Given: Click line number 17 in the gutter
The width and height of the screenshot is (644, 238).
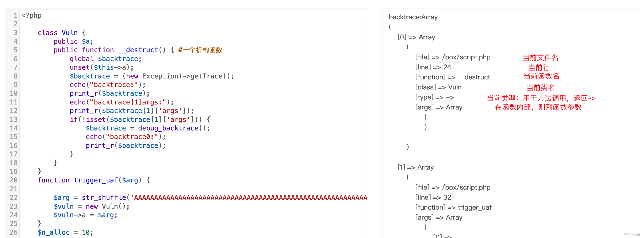Looking at the screenshot, I should point(14,154).
